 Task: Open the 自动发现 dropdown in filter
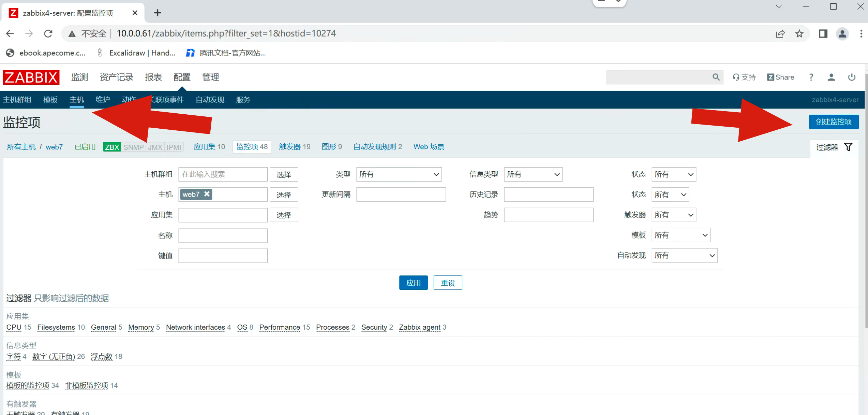point(684,255)
